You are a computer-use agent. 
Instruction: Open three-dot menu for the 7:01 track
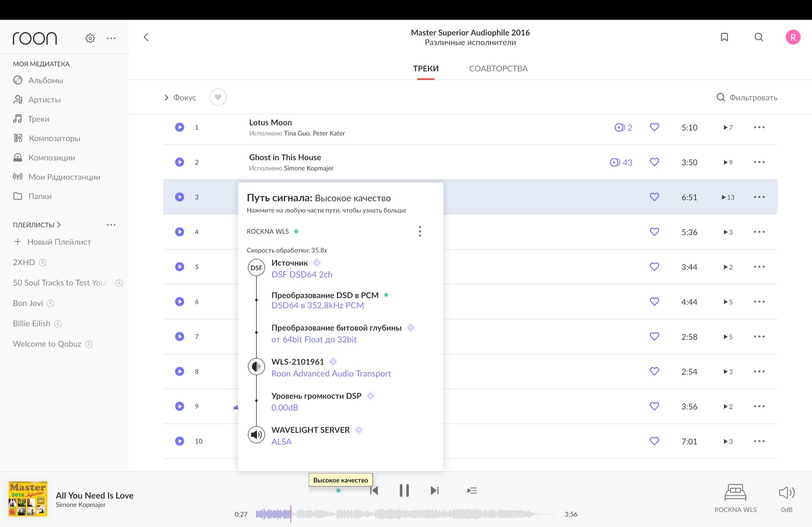pyautogui.click(x=759, y=441)
